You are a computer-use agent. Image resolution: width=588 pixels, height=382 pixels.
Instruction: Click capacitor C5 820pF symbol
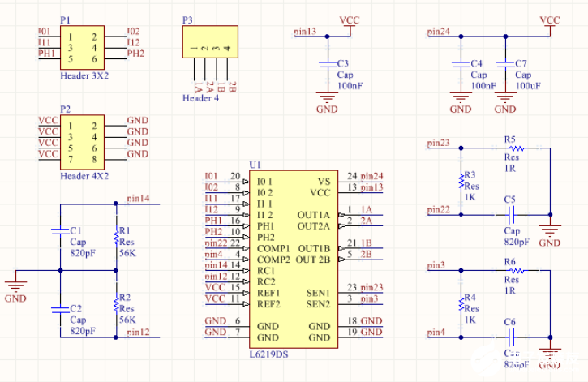click(x=510, y=215)
